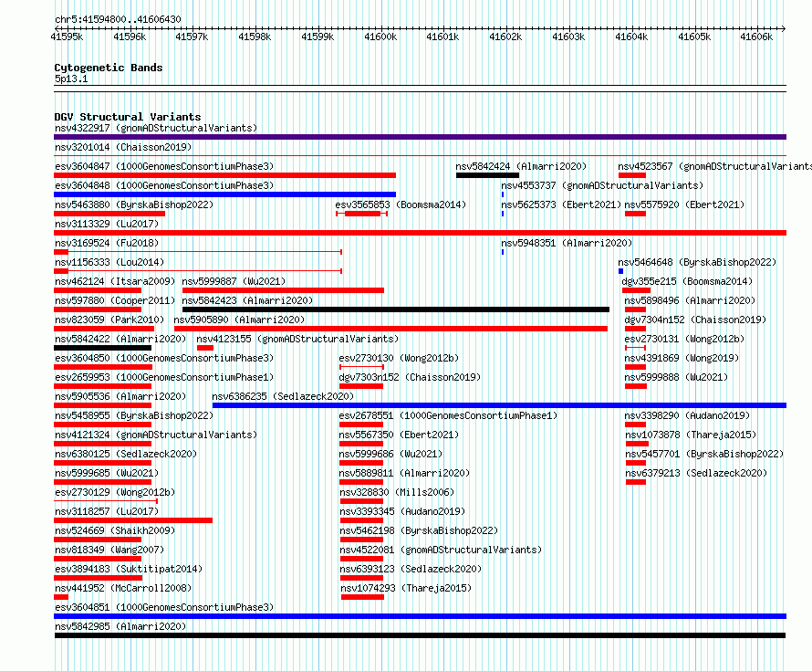
Task: Click the esv3604847 1000Genomes label
Action: pyautogui.click(x=164, y=166)
